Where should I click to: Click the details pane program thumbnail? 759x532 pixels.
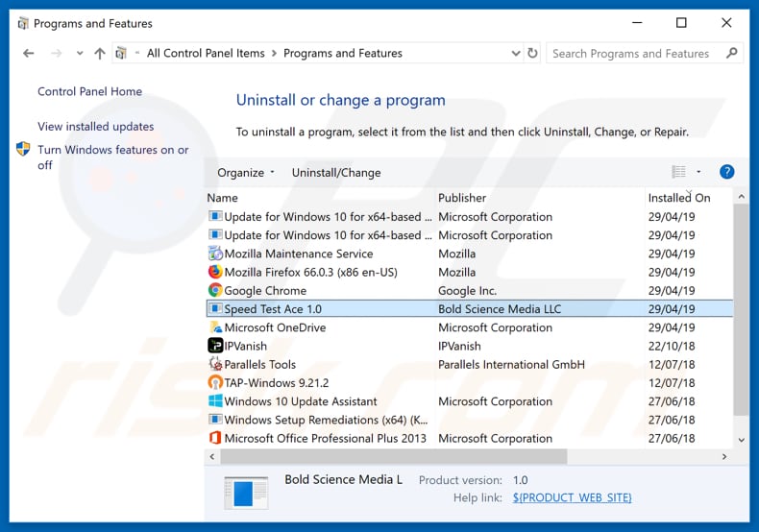(246, 493)
